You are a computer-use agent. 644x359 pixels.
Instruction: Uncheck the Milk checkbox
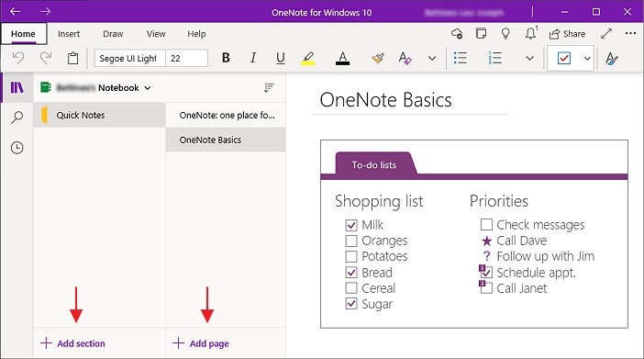tap(351, 225)
